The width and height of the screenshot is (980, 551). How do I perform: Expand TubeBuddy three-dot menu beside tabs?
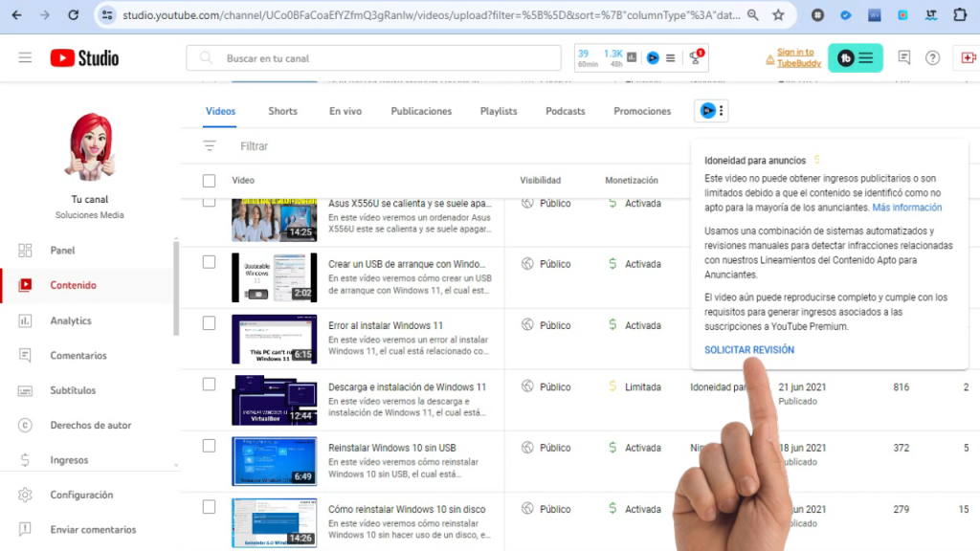(x=722, y=111)
